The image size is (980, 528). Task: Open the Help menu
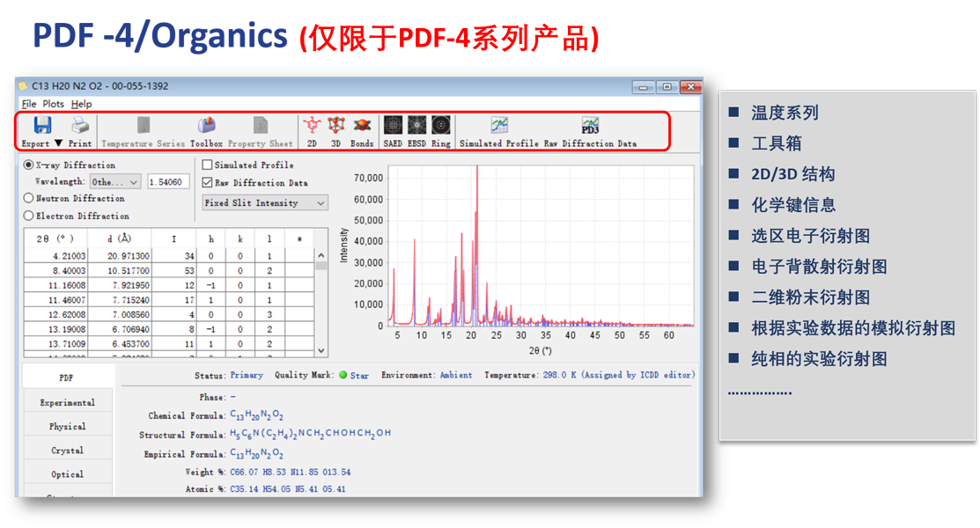pos(81,104)
